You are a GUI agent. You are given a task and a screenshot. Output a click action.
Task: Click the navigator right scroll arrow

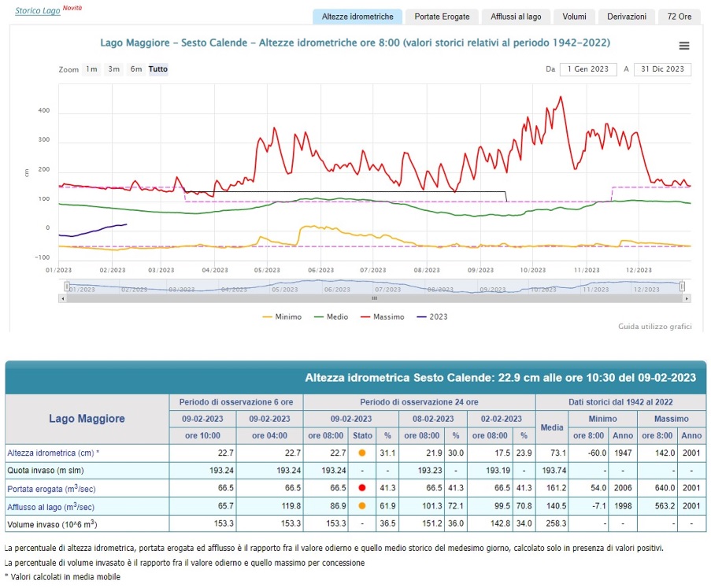tap(687, 299)
